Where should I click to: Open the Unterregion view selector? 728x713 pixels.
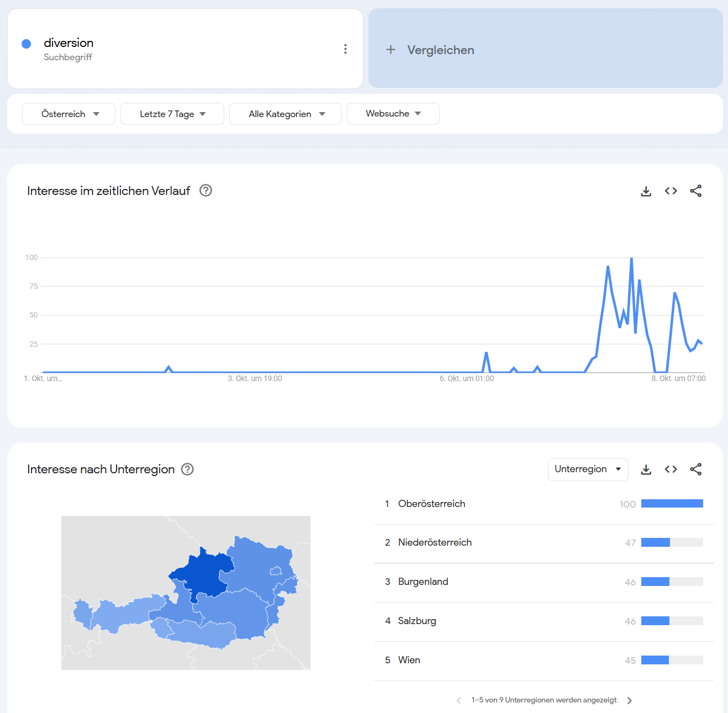pos(588,469)
